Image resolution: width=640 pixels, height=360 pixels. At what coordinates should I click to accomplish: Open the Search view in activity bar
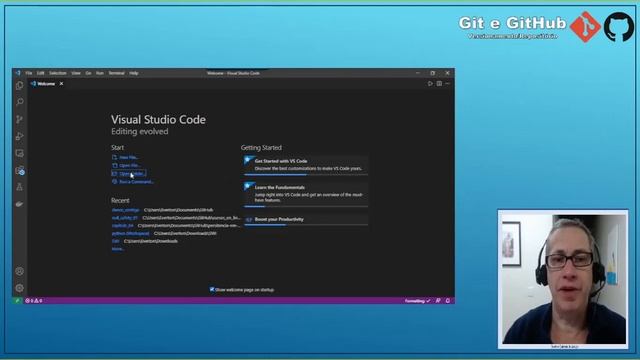click(x=19, y=102)
